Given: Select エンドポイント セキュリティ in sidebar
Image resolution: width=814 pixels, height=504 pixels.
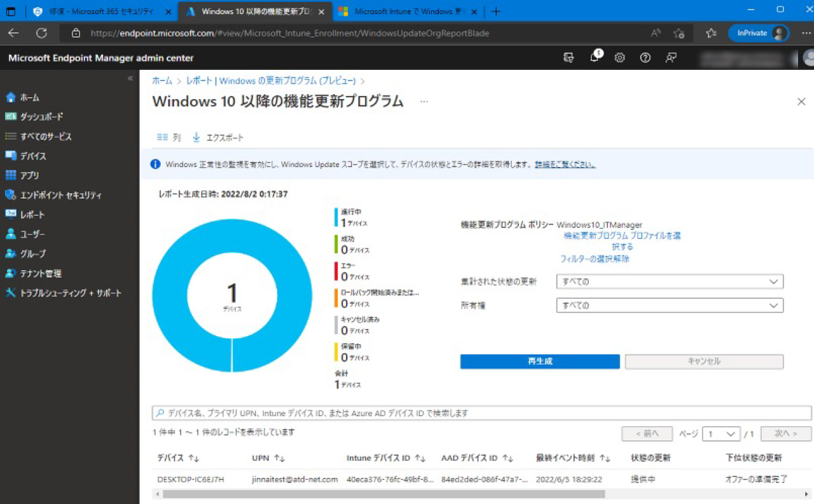Looking at the screenshot, I should tap(60, 195).
